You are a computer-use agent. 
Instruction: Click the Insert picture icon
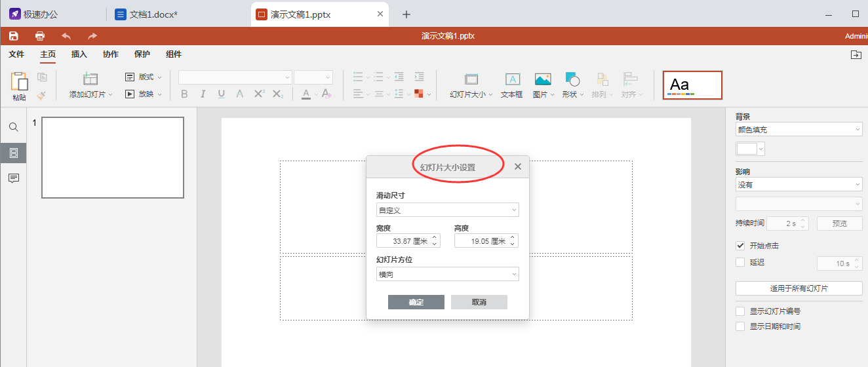[x=543, y=79]
